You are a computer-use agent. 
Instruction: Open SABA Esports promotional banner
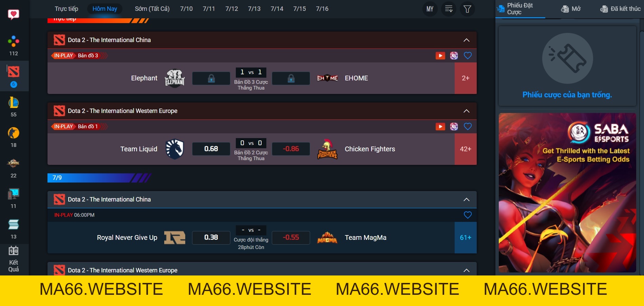point(567,193)
